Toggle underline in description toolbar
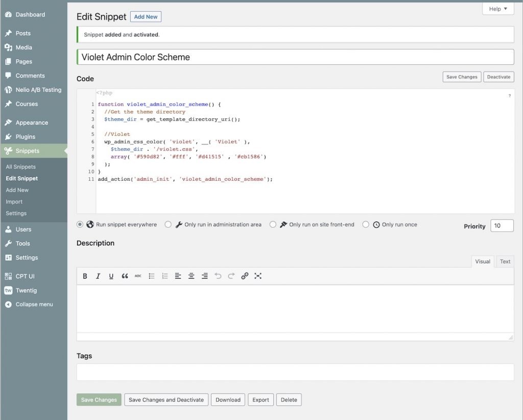This screenshot has width=523, height=420. click(x=111, y=276)
